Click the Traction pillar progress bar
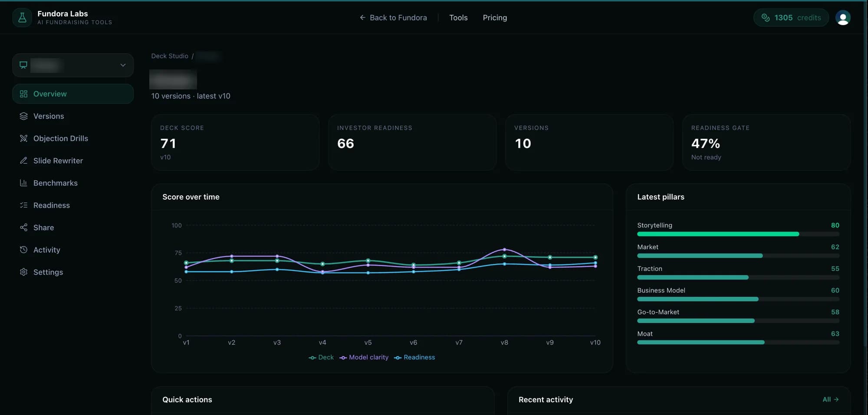Image resolution: width=868 pixels, height=415 pixels. 738,277
